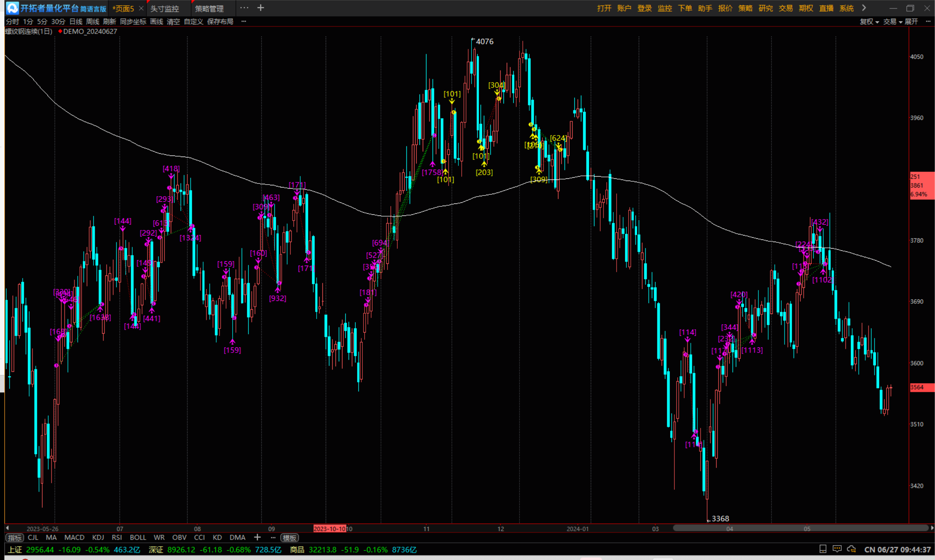Click the platform logo icon at top left
Screen dimensions: 935x560
[x=12, y=8]
